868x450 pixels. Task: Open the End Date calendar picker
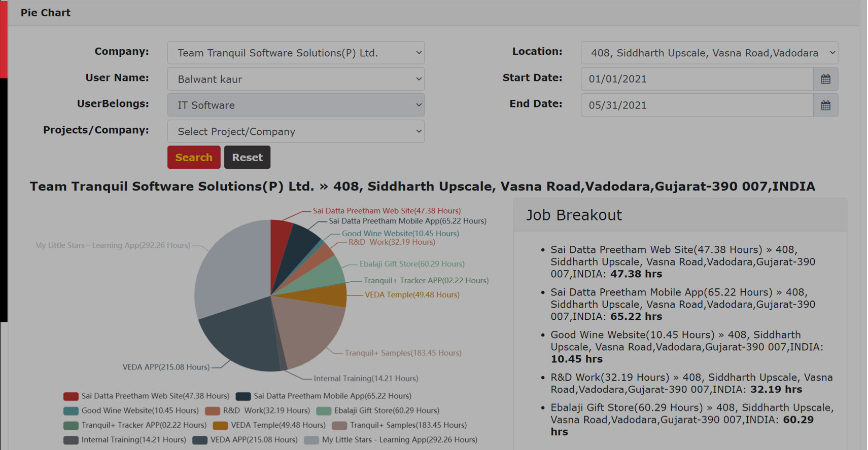coord(825,105)
